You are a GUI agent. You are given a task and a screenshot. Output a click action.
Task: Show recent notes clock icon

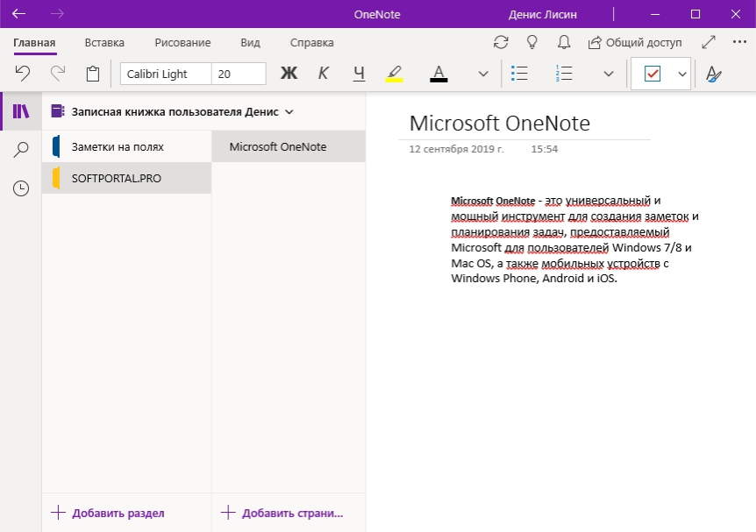pos(21,188)
